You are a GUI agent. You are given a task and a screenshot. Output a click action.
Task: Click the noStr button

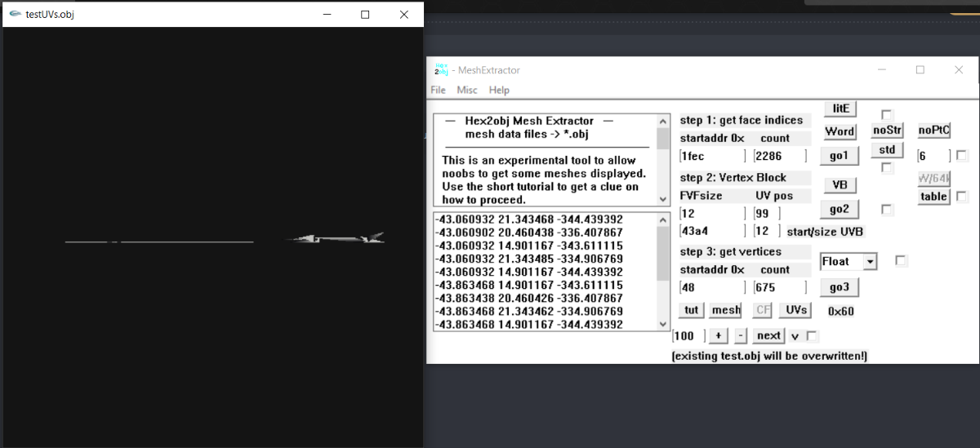(887, 130)
